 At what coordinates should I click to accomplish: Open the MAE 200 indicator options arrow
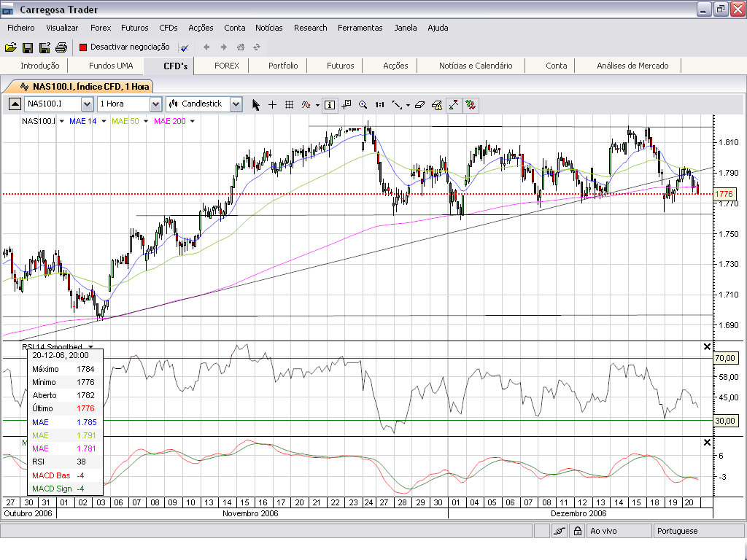click(x=192, y=121)
